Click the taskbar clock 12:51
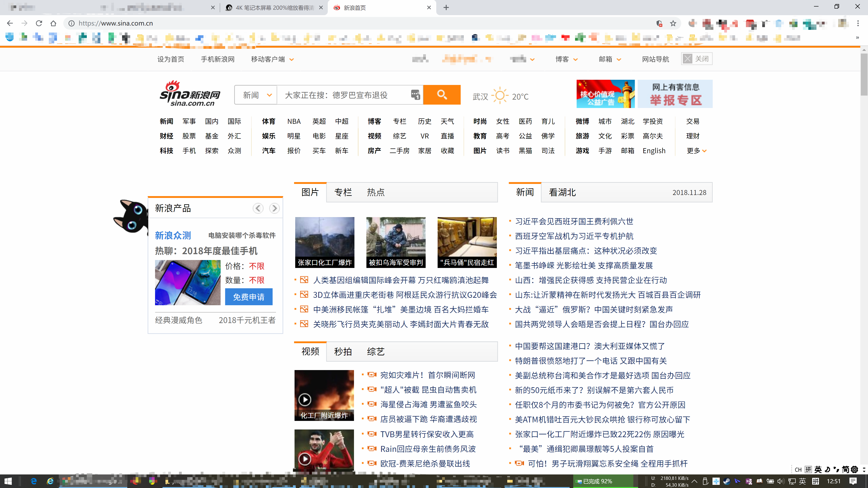 pyautogui.click(x=834, y=481)
